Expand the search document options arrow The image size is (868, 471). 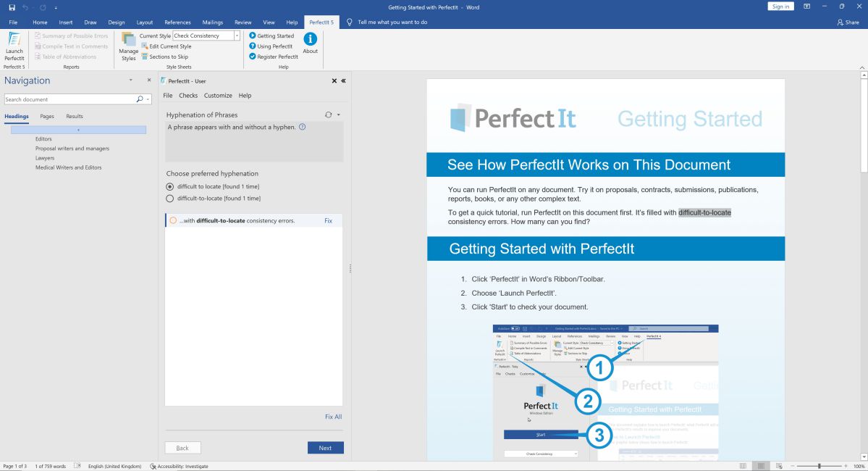tap(148, 99)
